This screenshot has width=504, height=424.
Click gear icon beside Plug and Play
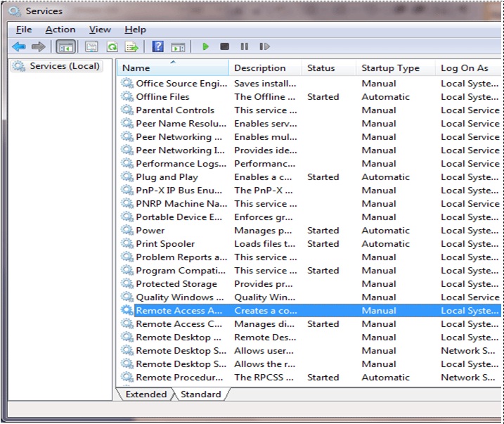(x=127, y=177)
